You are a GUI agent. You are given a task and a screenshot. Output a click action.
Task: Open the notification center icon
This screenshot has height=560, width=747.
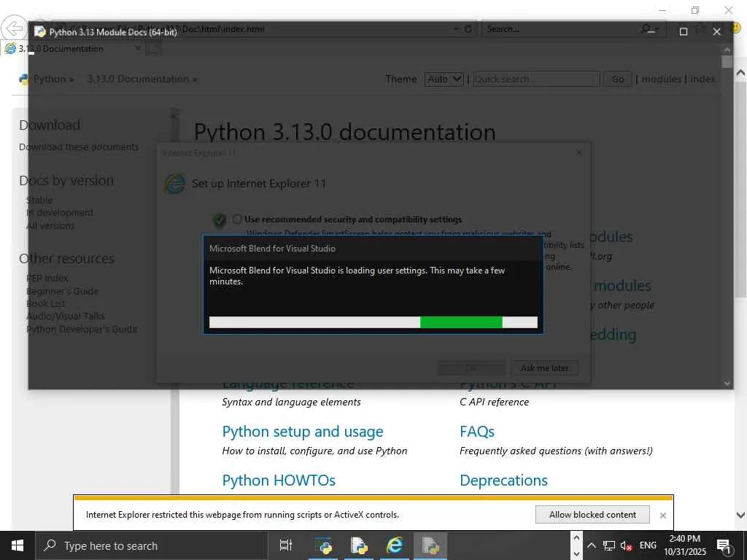pos(724,546)
